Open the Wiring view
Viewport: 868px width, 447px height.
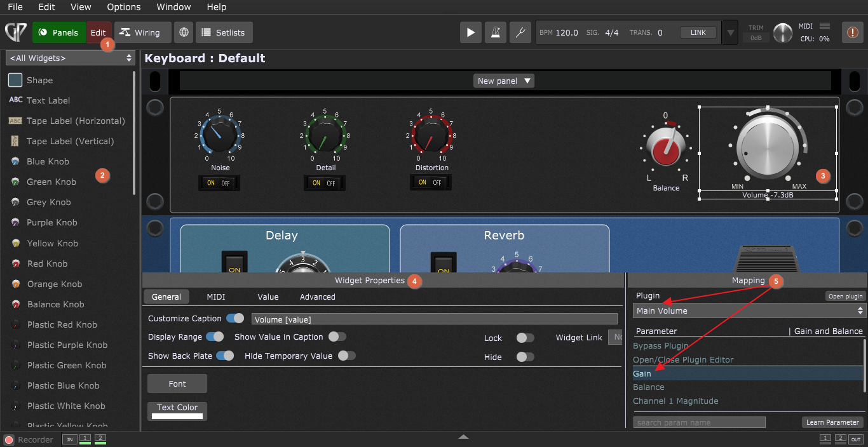pyautogui.click(x=142, y=32)
